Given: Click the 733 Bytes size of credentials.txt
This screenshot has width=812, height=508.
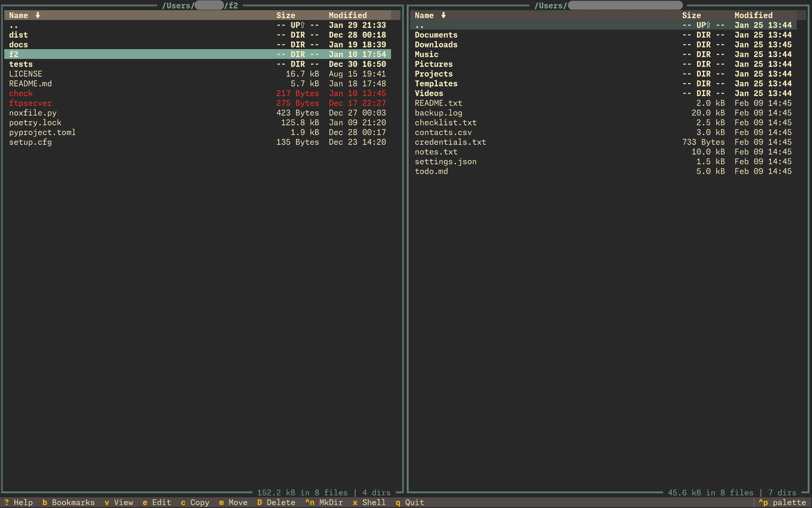Looking at the screenshot, I should click(703, 142).
